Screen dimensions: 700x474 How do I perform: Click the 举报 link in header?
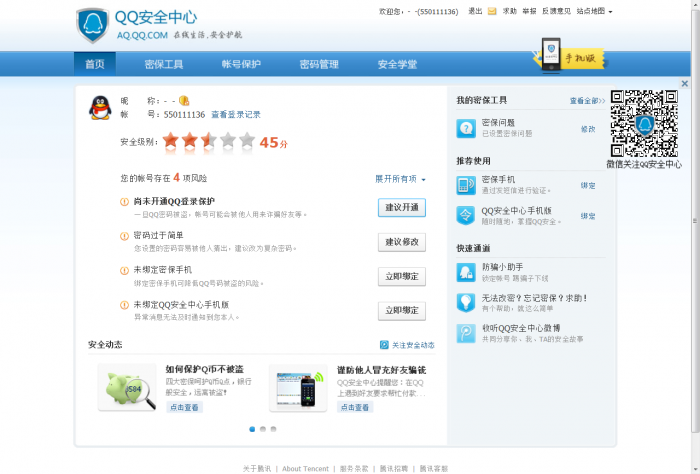529,11
